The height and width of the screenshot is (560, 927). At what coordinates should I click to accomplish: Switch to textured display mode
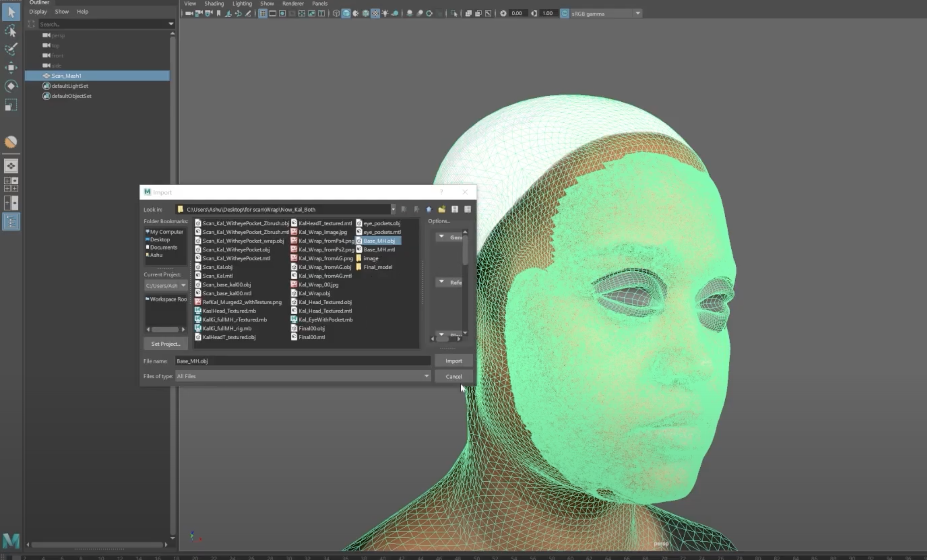[x=375, y=13]
